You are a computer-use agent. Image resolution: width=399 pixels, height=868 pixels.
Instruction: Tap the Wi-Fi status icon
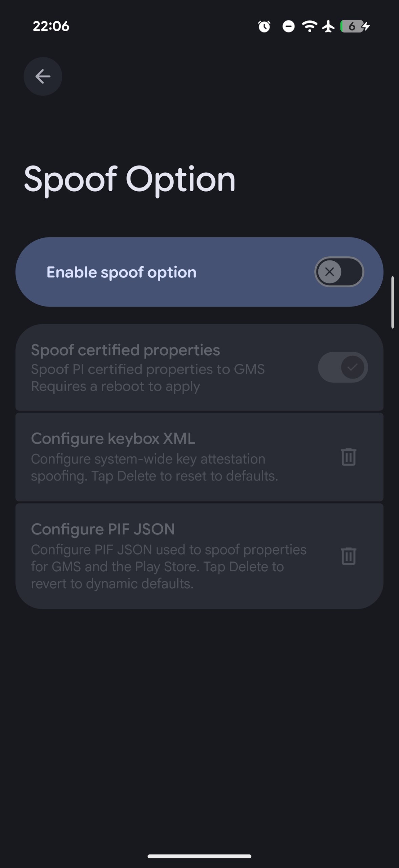tap(310, 26)
